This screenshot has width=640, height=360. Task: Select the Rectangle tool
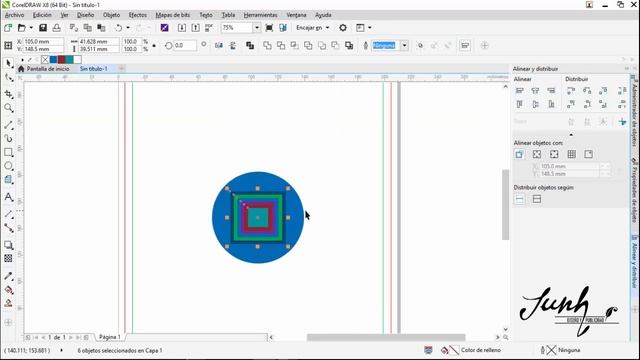click(9, 152)
